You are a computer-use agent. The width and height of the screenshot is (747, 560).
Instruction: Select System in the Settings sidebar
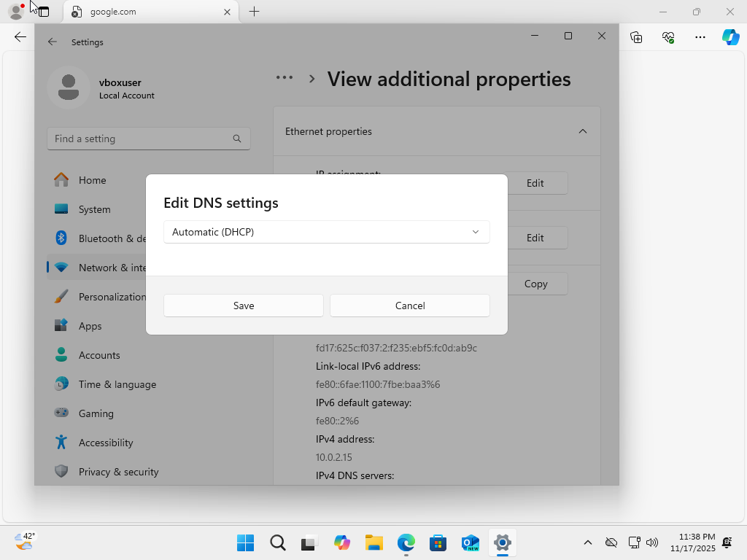pos(94,209)
